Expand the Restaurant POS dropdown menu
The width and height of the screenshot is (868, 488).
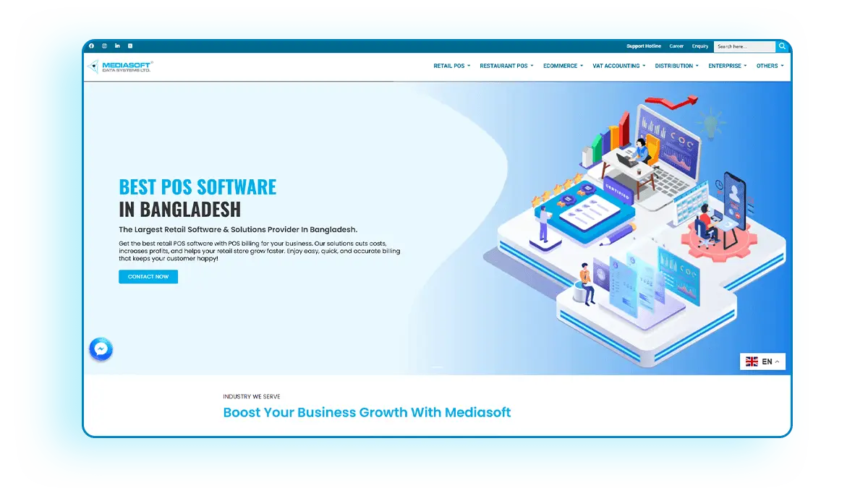click(x=506, y=66)
